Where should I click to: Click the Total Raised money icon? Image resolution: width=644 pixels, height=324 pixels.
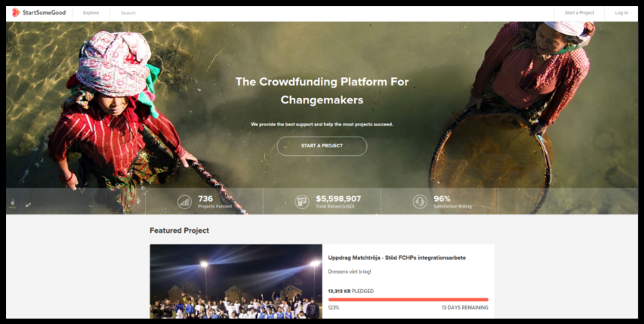[x=302, y=202]
